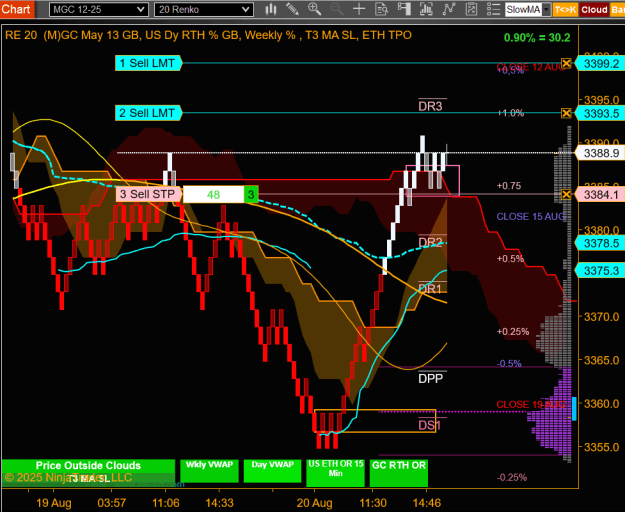Click the 3399.2 price marker

[600, 63]
